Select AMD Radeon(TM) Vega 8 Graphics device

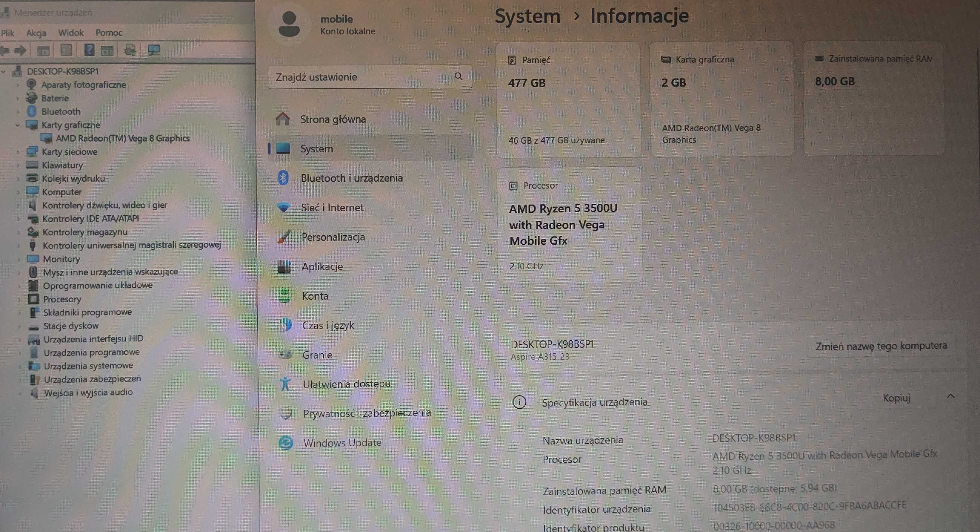pyautogui.click(x=122, y=138)
